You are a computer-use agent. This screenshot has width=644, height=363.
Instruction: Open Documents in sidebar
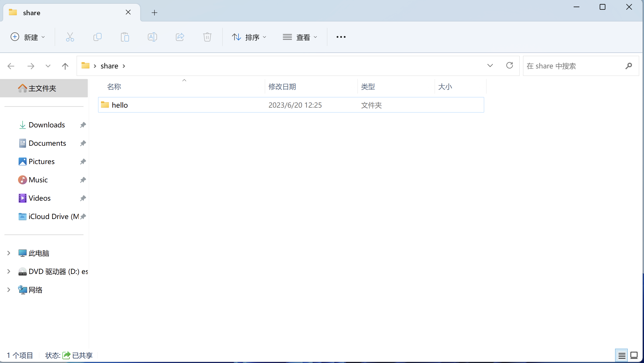(x=47, y=143)
